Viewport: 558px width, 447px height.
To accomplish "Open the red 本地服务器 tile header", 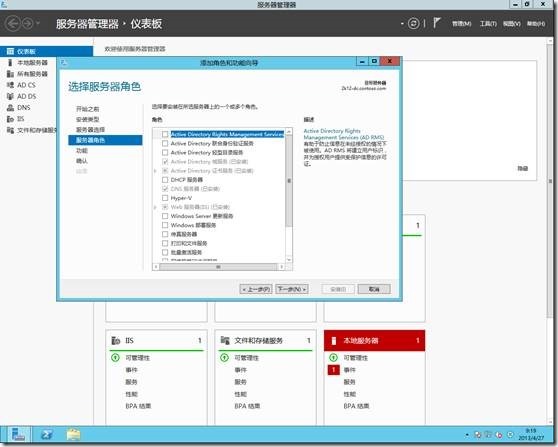I will 374,341.
